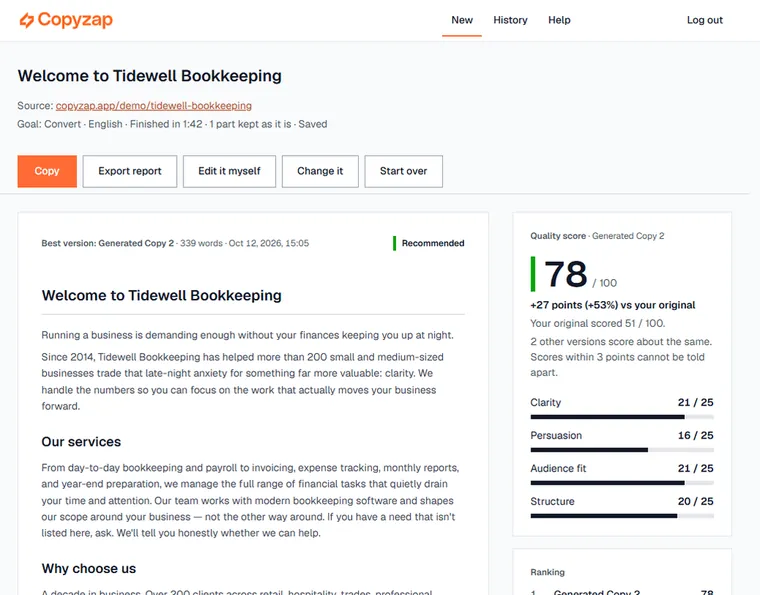Click the Ranking panel heading
The image size is (760, 595).
pos(547,572)
